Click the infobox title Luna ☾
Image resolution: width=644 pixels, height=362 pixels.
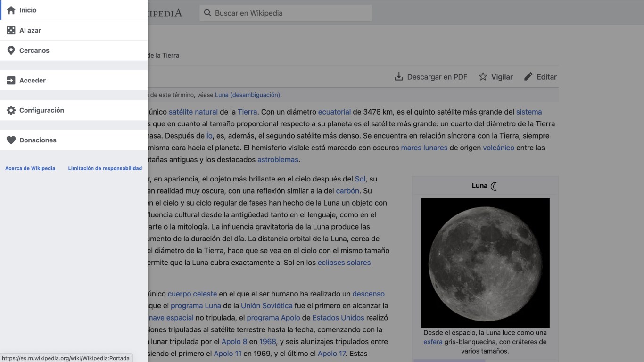(x=485, y=186)
